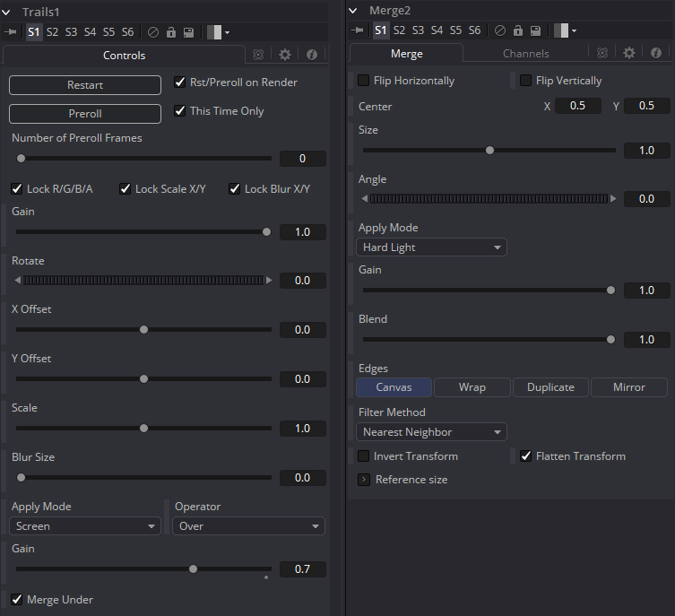
Task: Select S2 settings slot in Merge2
Action: [399, 30]
